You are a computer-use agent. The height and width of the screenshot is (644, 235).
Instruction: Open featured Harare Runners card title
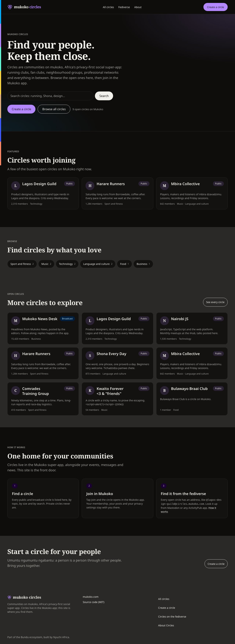click(x=111, y=184)
